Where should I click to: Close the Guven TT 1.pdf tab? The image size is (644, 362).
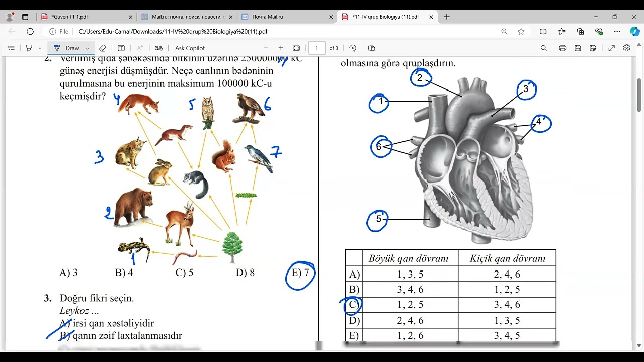pos(131,17)
